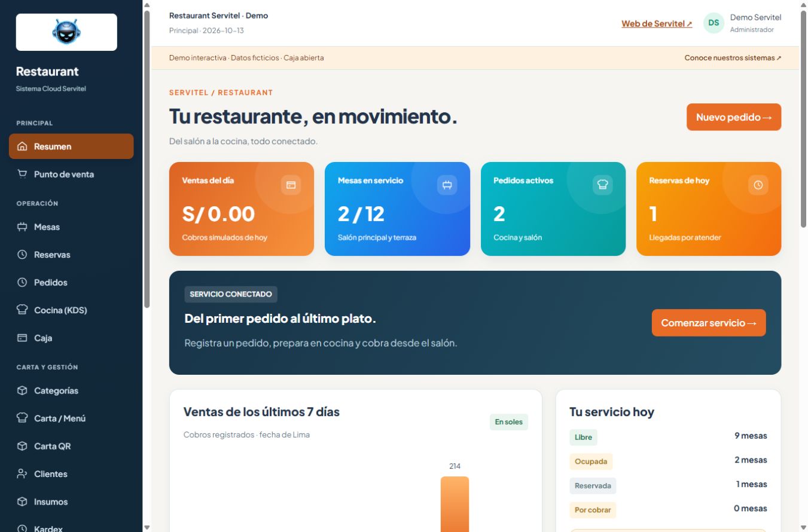Viewport: 808px width, 532px height.
Task: Go to Punto de venta
Action: pos(71,175)
